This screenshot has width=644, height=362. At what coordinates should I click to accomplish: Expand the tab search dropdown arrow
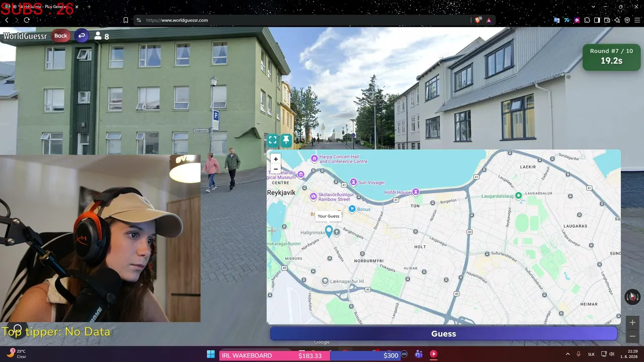pos(594,7)
